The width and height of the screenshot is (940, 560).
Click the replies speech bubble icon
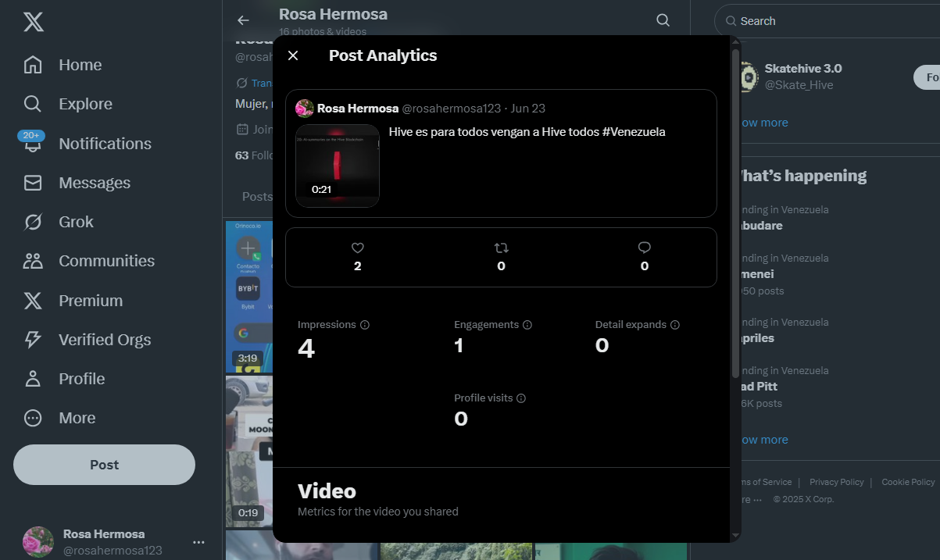(x=645, y=248)
